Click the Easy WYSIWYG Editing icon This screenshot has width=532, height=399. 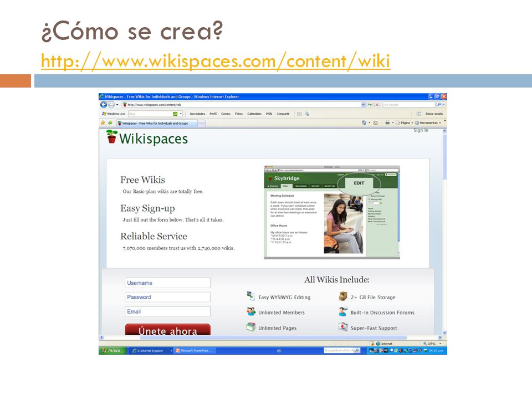pos(250,296)
